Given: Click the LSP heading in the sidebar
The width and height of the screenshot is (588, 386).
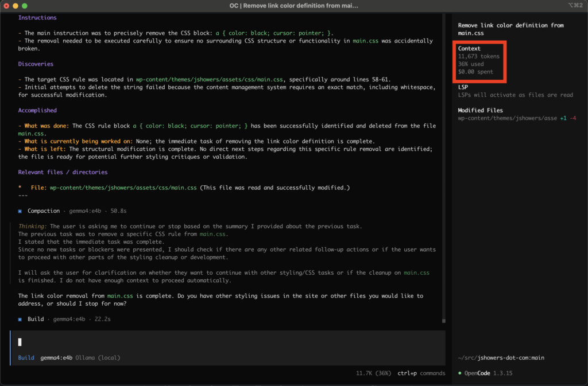Looking at the screenshot, I should (x=463, y=87).
